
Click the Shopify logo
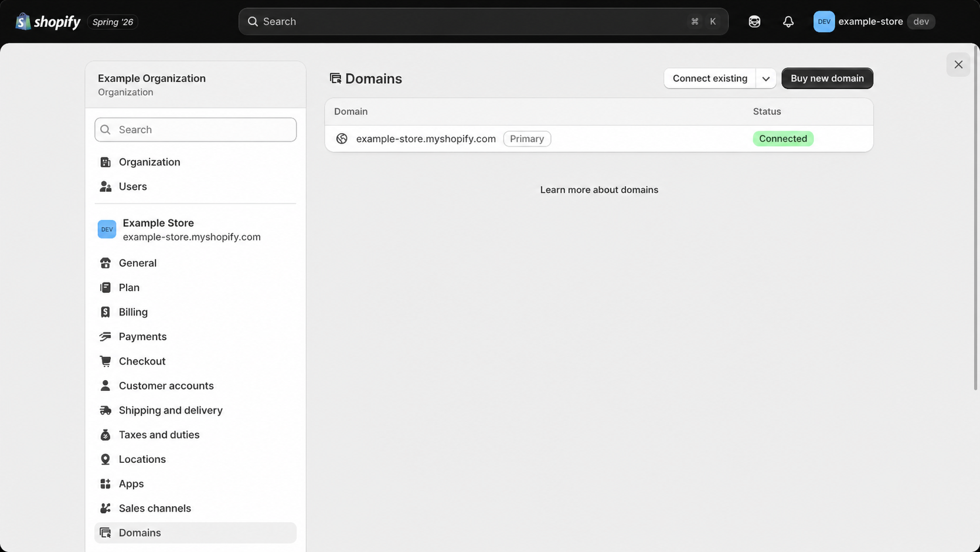point(48,22)
